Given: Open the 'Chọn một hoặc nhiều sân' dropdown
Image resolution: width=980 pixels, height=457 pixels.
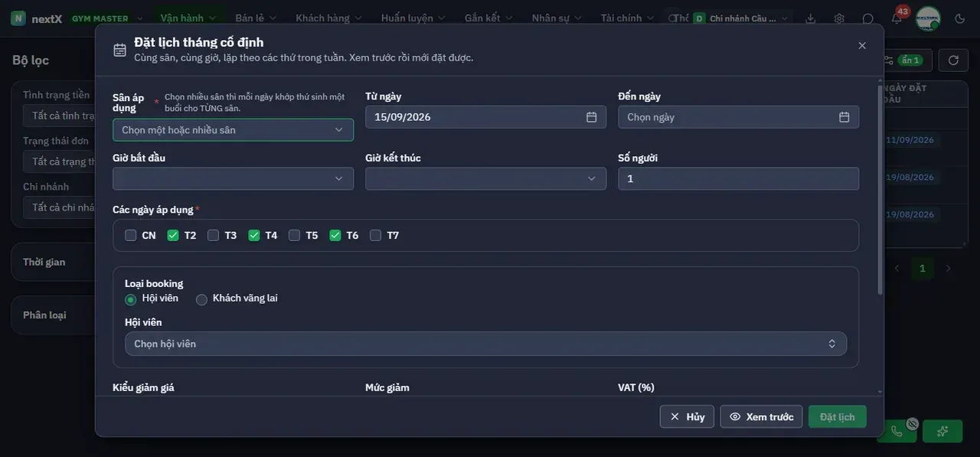Looking at the screenshot, I should [233, 130].
